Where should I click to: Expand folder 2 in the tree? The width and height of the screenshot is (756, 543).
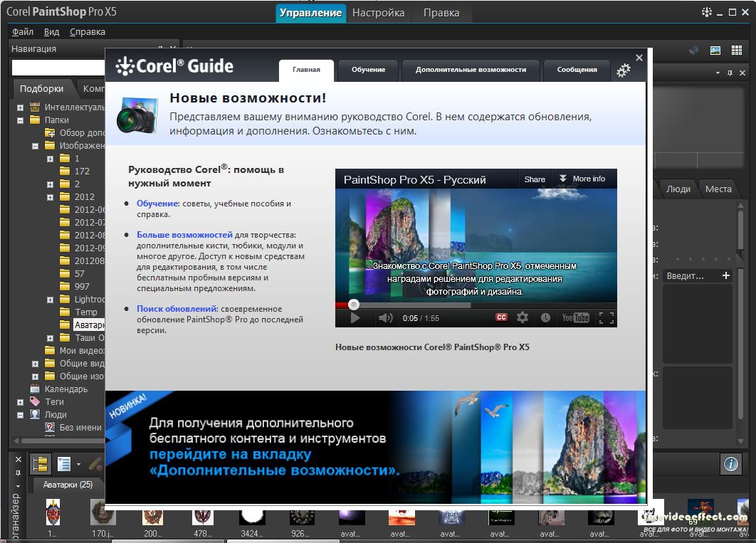(50, 184)
